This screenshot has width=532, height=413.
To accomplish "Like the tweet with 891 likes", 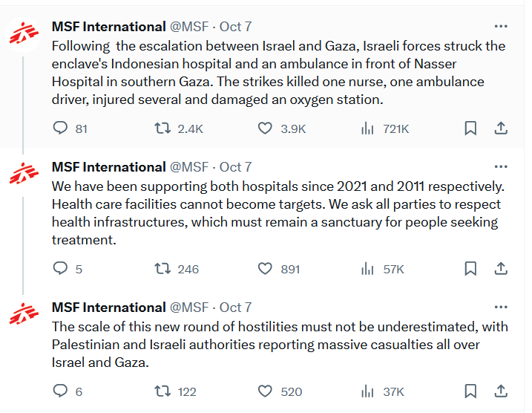I will (265, 268).
